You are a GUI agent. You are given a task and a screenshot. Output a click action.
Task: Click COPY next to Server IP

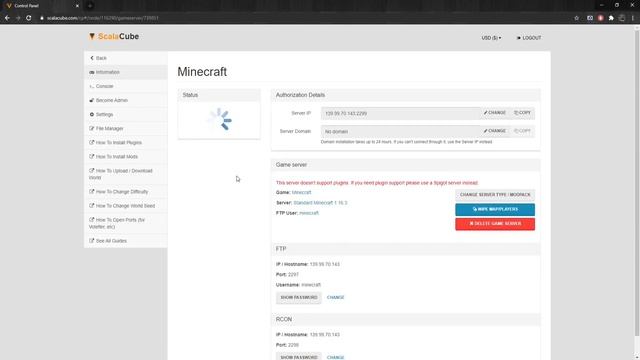[522, 113]
